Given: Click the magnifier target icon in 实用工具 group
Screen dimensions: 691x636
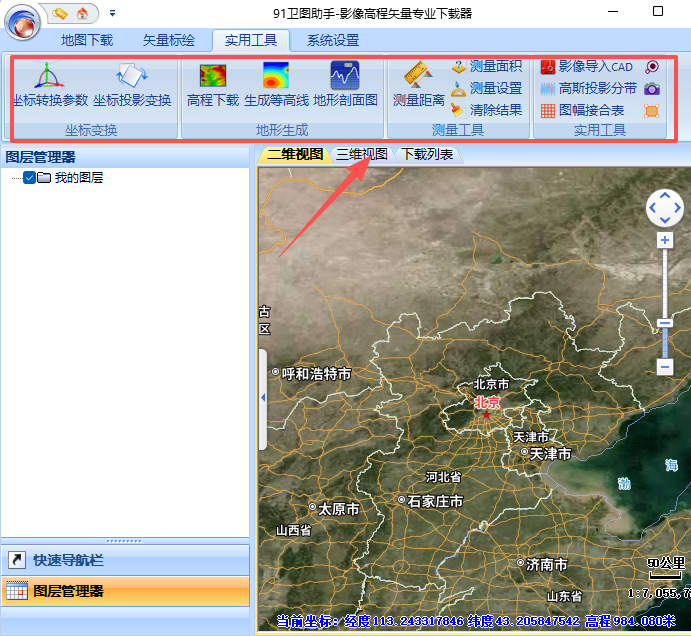Looking at the screenshot, I should click(x=652, y=67).
